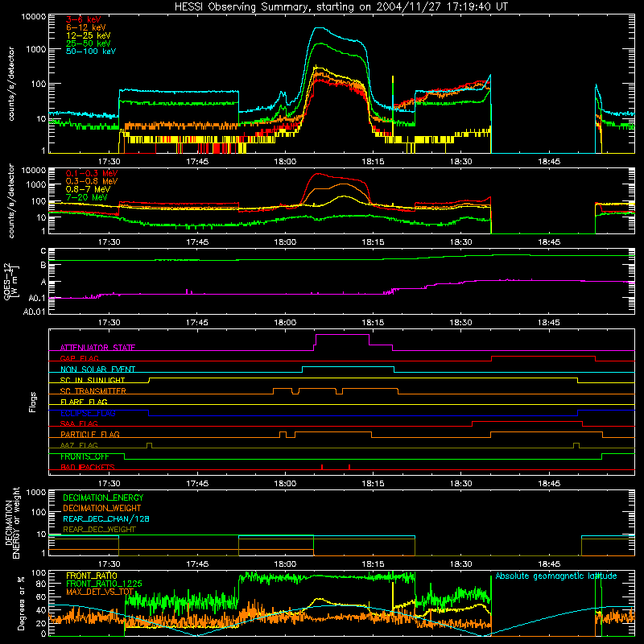The height and width of the screenshot is (644, 644).
Task: Click the counts/s/detector label of the top panel
Action: (11, 84)
